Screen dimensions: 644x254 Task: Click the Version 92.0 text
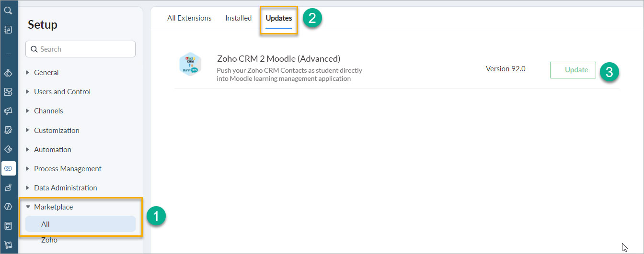point(506,69)
